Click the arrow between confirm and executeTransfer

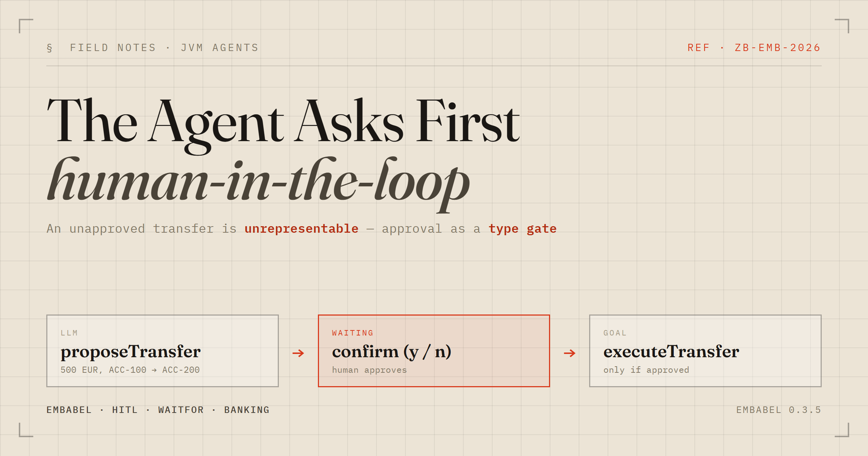(570, 353)
